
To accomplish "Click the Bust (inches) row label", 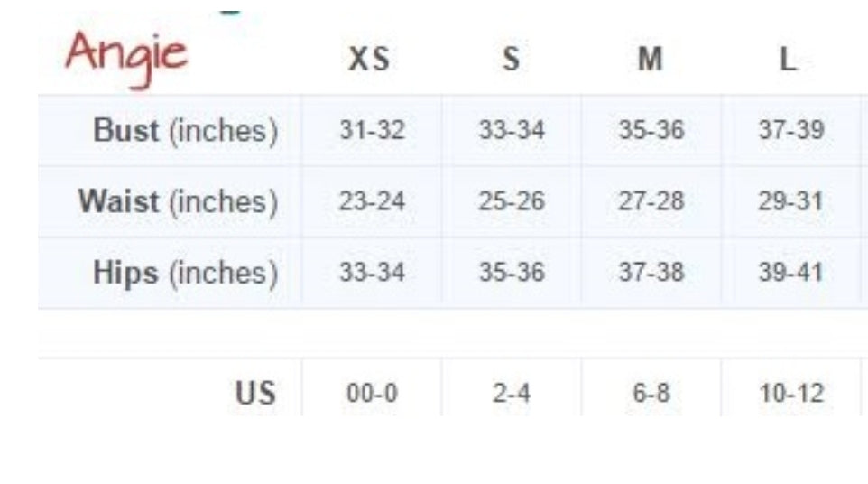I will (x=185, y=131).
